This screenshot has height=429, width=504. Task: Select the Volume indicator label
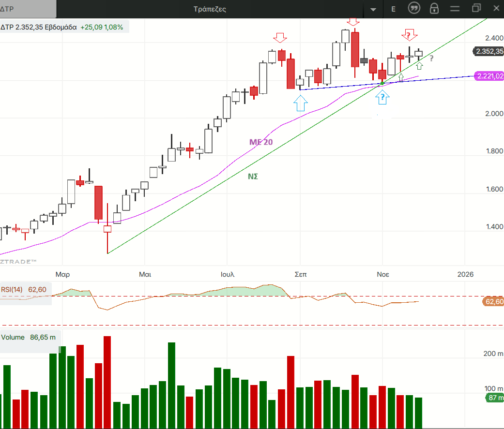(x=28, y=337)
